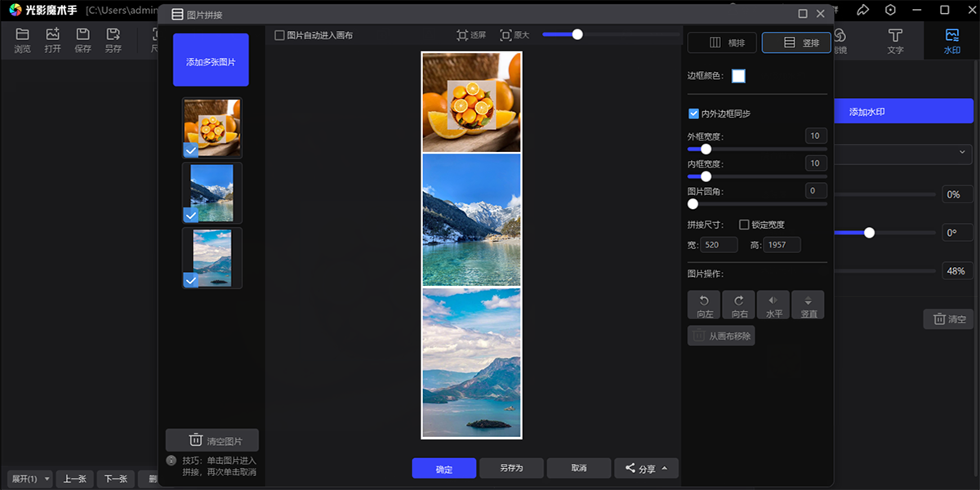Flip image vertically with 竖直 icon
This screenshot has width=980, height=490.
click(808, 301)
